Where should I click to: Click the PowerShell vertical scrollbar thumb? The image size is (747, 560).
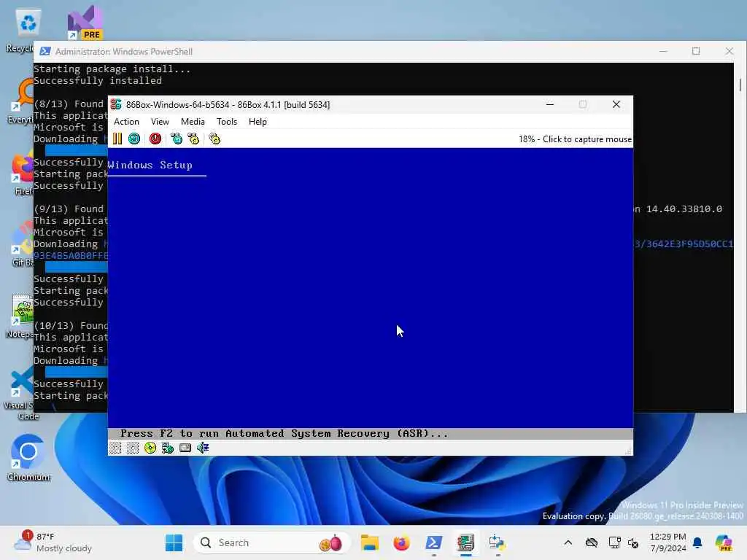(x=740, y=85)
